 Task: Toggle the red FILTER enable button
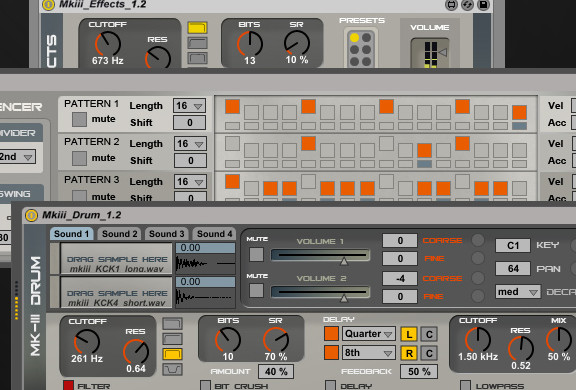[68, 386]
